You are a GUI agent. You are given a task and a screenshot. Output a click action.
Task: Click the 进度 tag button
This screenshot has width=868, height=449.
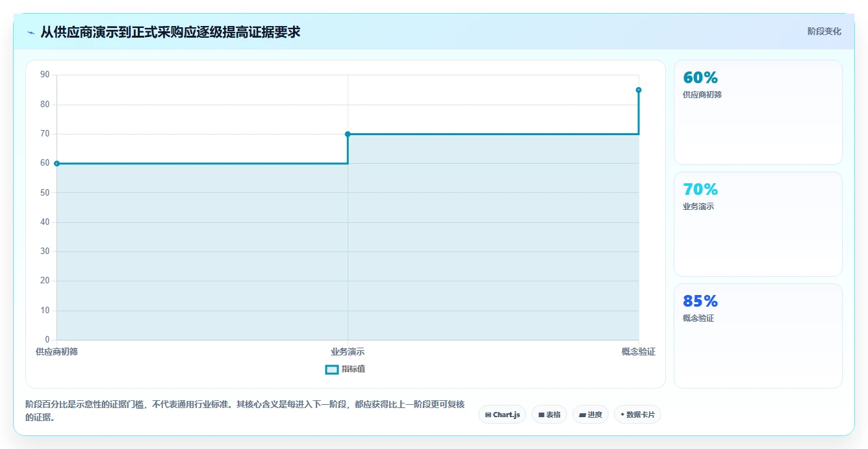pos(590,415)
